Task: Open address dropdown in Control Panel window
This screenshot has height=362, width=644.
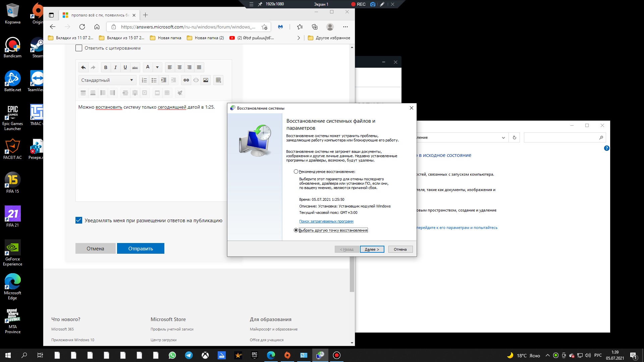Action: point(503,137)
